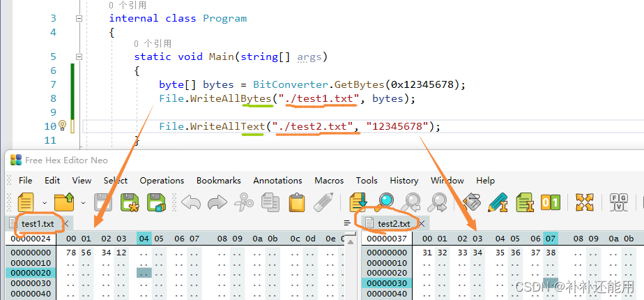The width and height of the screenshot is (644, 300).
Task: Click line number 7 in the code editor
Action: click(x=53, y=84)
